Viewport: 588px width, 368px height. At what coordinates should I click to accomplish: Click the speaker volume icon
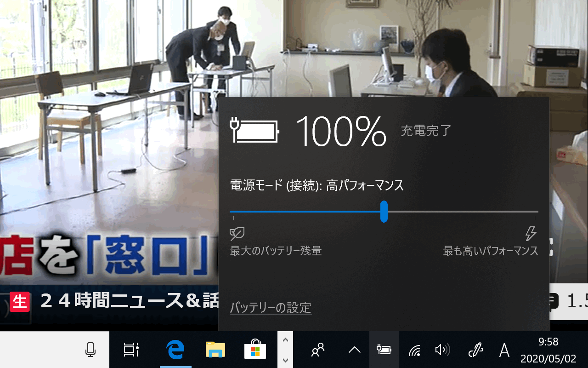pos(442,351)
